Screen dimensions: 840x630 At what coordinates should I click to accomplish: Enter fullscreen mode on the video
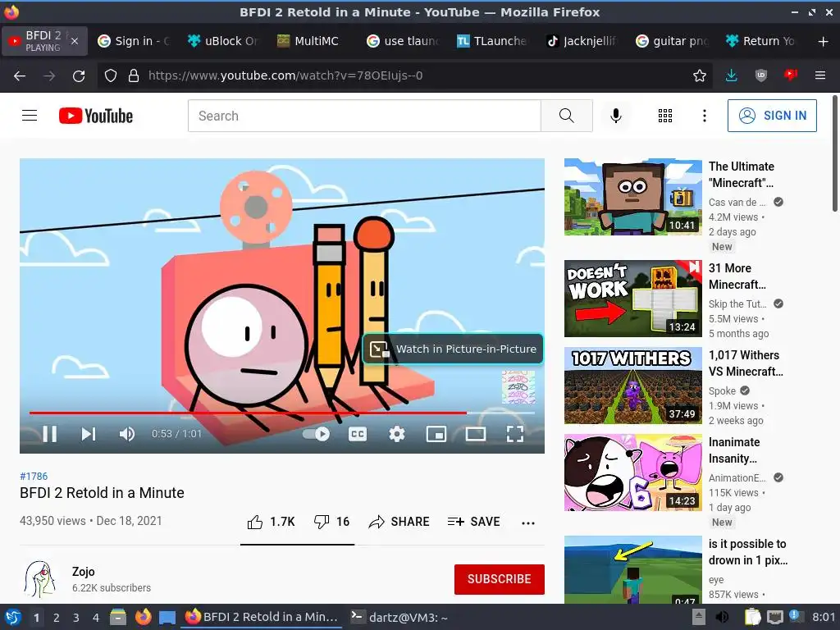tap(515, 434)
